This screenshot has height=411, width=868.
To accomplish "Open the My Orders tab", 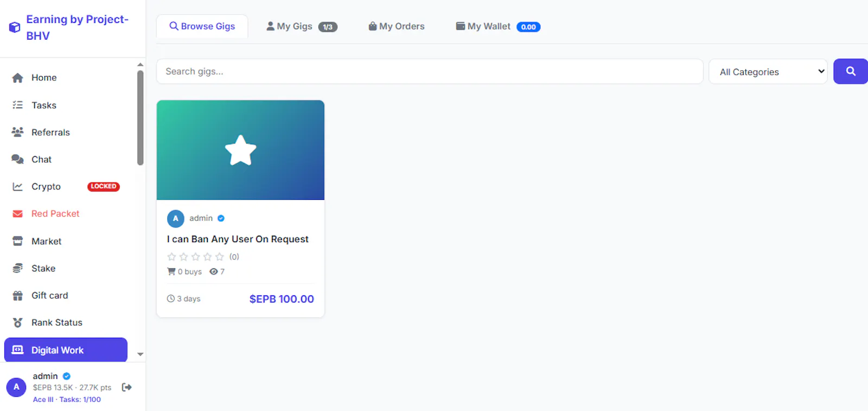I will 396,26.
